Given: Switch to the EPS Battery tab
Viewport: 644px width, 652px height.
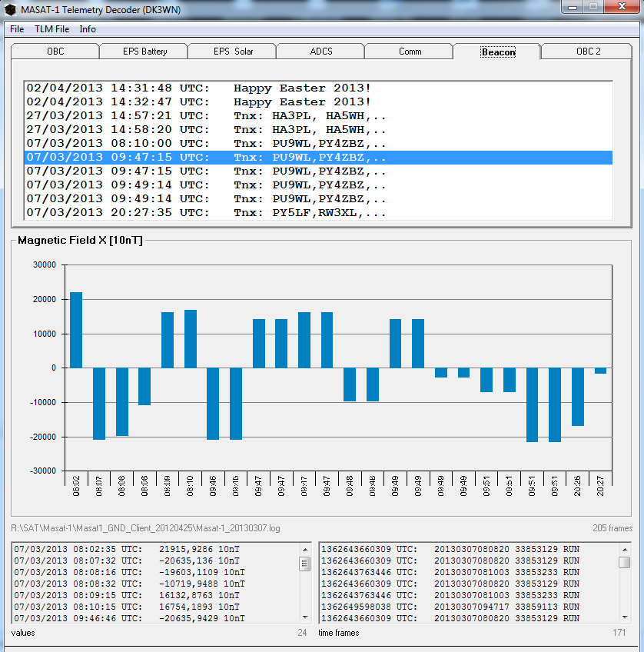Looking at the screenshot, I should coord(144,52).
